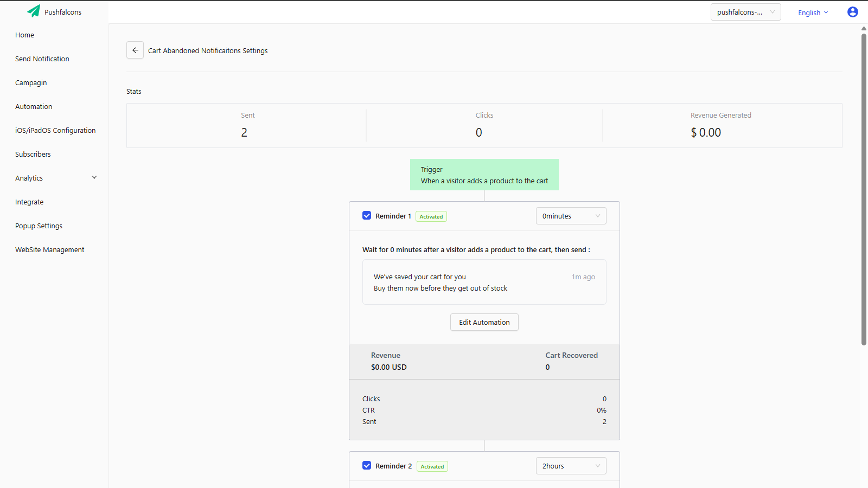
Task: Open the 0minutes delay dropdown
Action: click(571, 215)
